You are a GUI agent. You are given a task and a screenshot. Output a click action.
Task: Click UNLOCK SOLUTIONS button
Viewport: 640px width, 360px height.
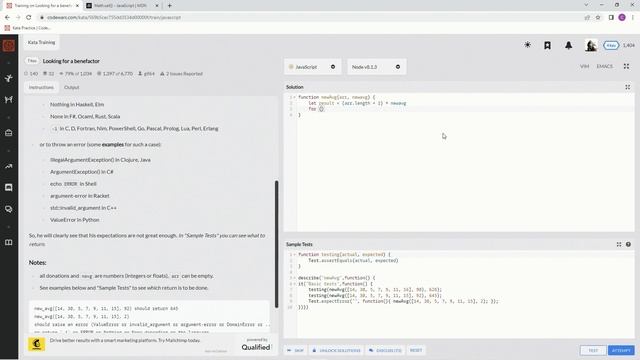(337, 350)
